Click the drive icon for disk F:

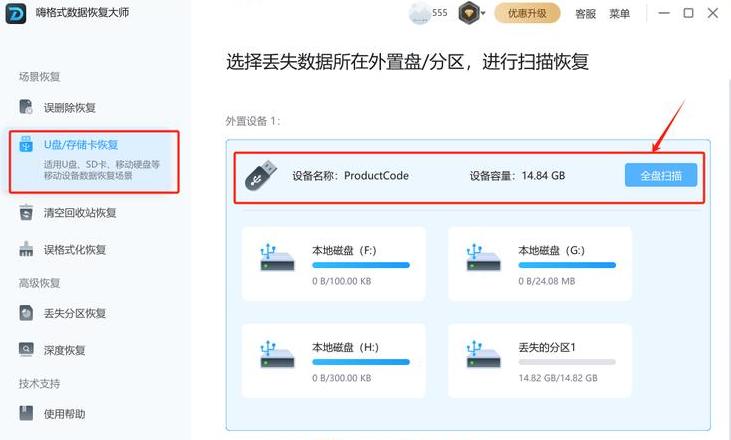pos(277,257)
